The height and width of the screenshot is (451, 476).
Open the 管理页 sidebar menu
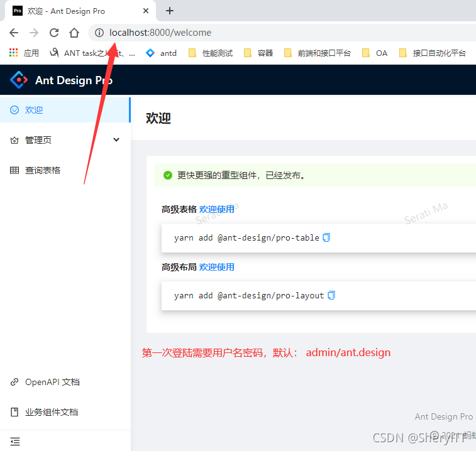65,140
